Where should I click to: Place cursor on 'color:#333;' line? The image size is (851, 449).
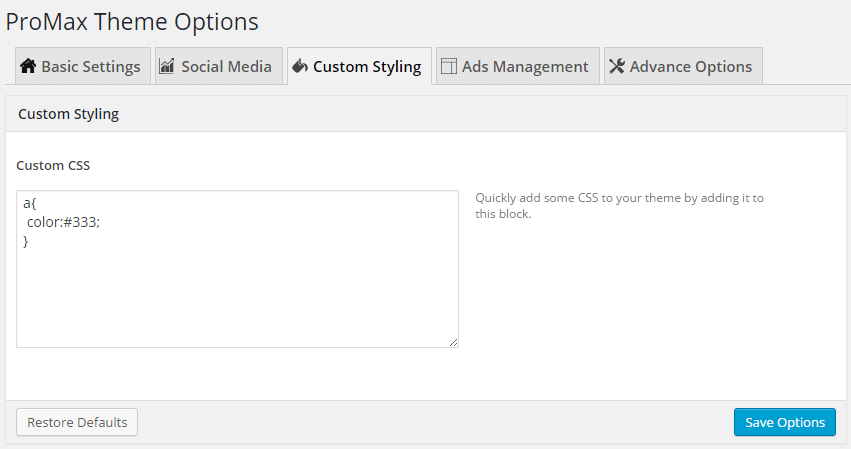63,222
